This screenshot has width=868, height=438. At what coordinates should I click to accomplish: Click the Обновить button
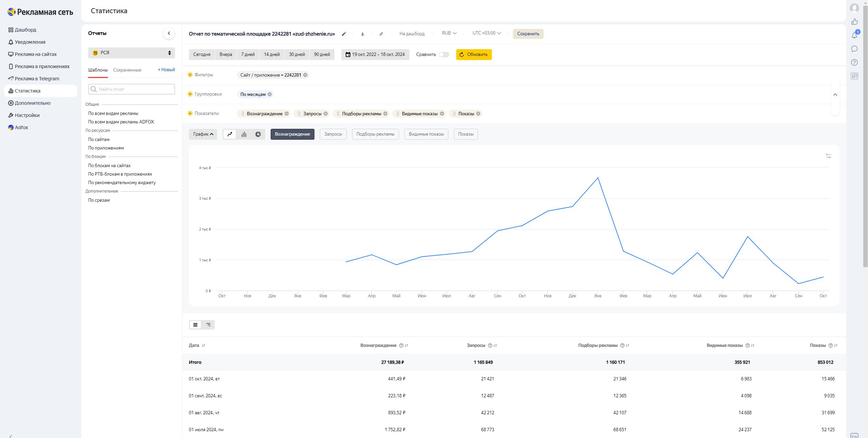pos(474,55)
